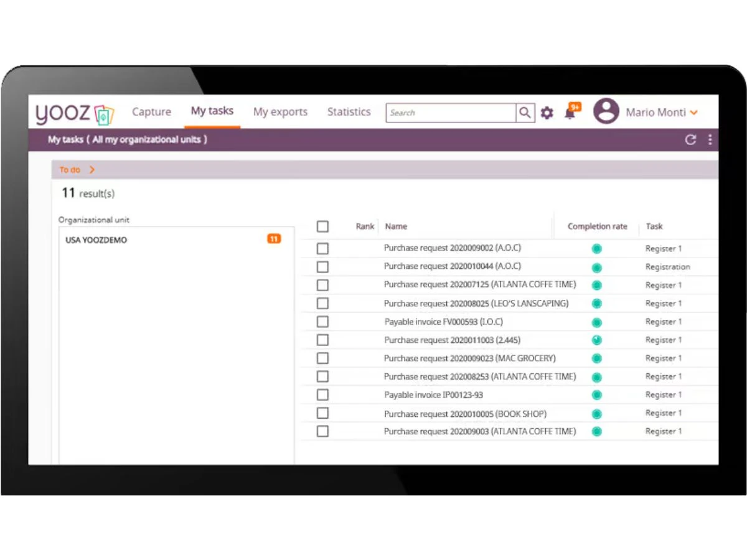The image size is (747, 560).
Task: Click the search magnifier icon
Action: click(x=525, y=113)
